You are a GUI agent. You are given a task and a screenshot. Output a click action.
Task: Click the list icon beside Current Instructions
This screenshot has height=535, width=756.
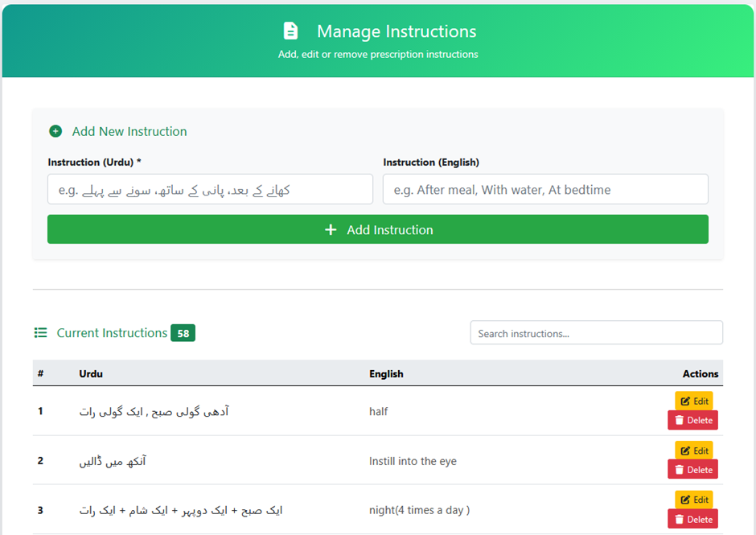(x=40, y=333)
